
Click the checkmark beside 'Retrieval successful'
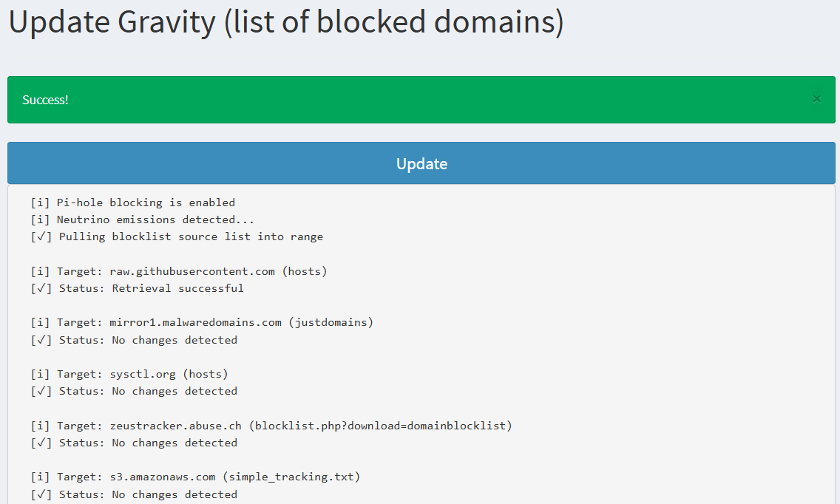pos(41,288)
